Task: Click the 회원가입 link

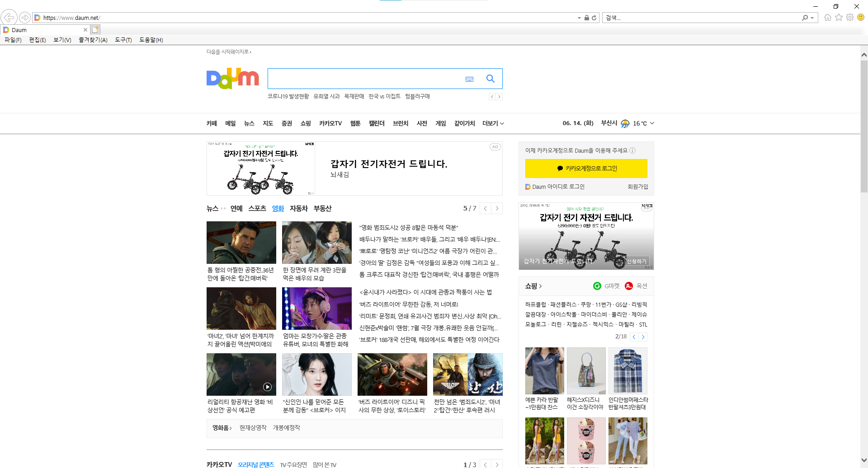Action: pyautogui.click(x=637, y=187)
